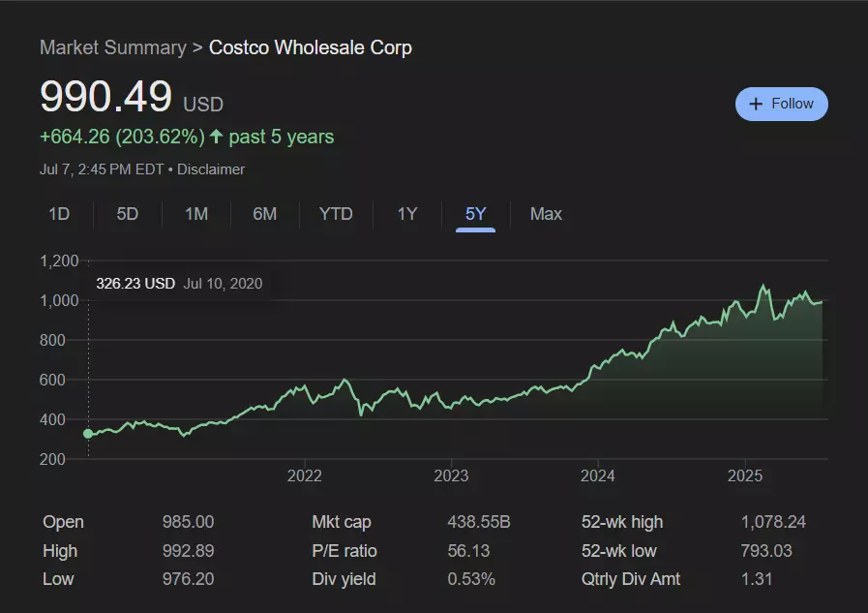Click the 'past 5 years' label
868x613 pixels.
[282, 137]
